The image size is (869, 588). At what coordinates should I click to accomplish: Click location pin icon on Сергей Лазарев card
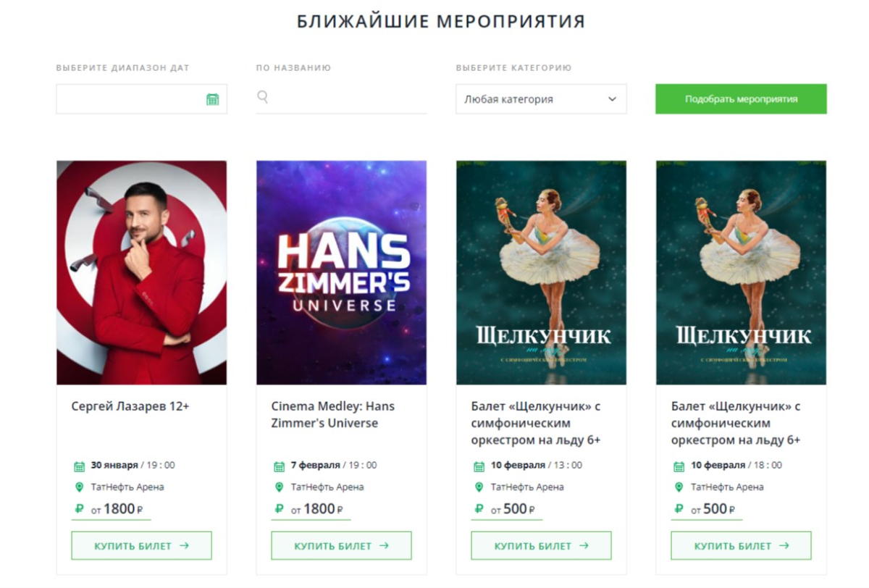pos(79,487)
